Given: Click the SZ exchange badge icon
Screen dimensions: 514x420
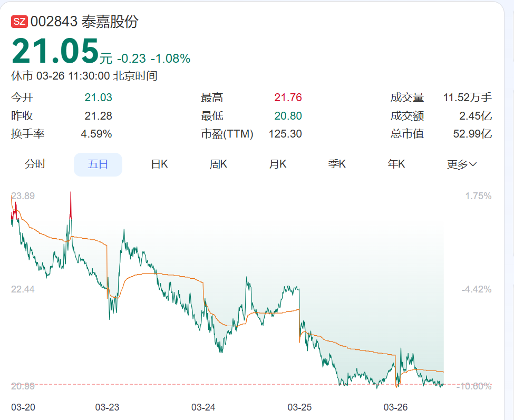Looking at the screenshot, I should [x=20, y=20].
